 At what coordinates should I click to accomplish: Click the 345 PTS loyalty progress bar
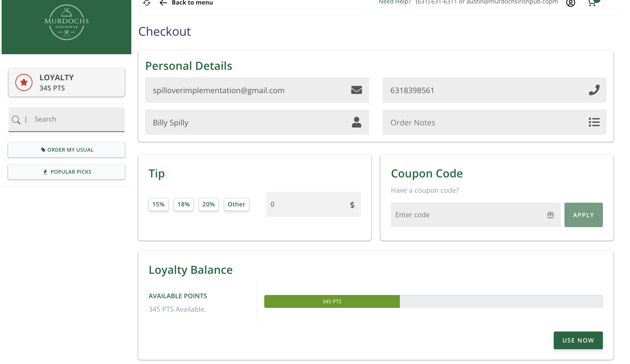(433, 301)
